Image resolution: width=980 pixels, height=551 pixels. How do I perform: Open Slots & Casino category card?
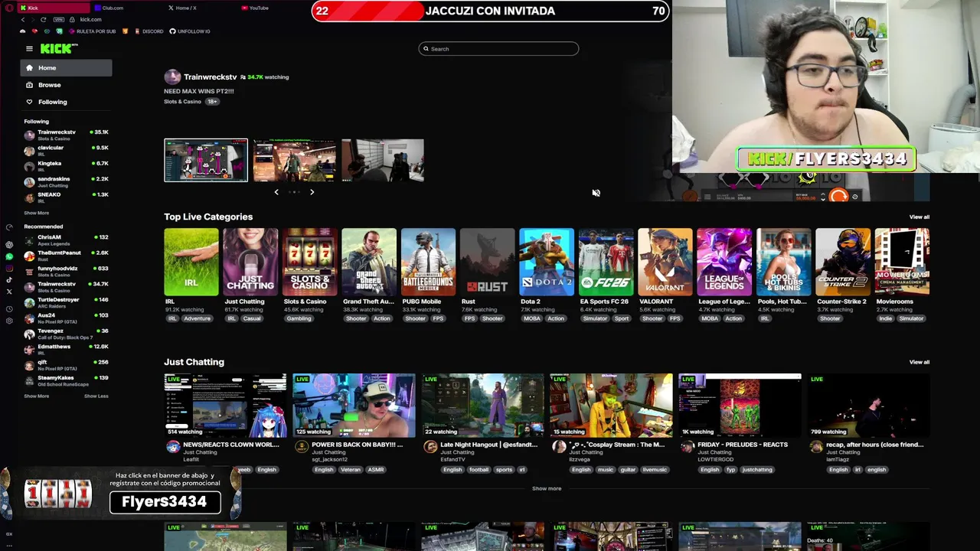click(x=309, y=262)
